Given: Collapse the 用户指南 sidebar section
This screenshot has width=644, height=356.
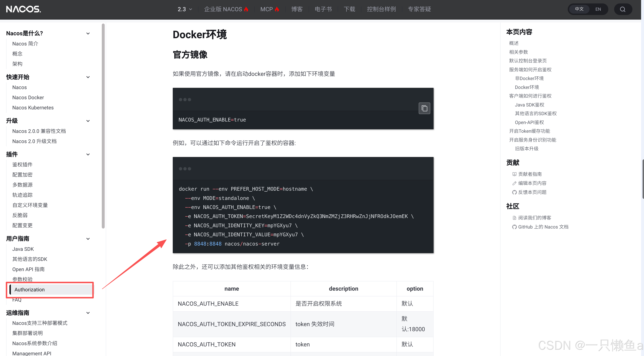Looking at the screenshot, I should (x=88, y=239).
